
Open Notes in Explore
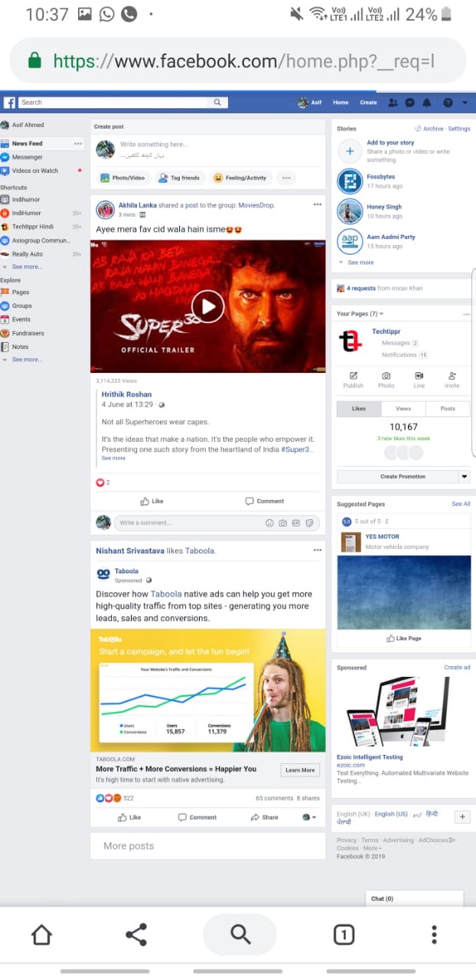click(x=20, y=347)
